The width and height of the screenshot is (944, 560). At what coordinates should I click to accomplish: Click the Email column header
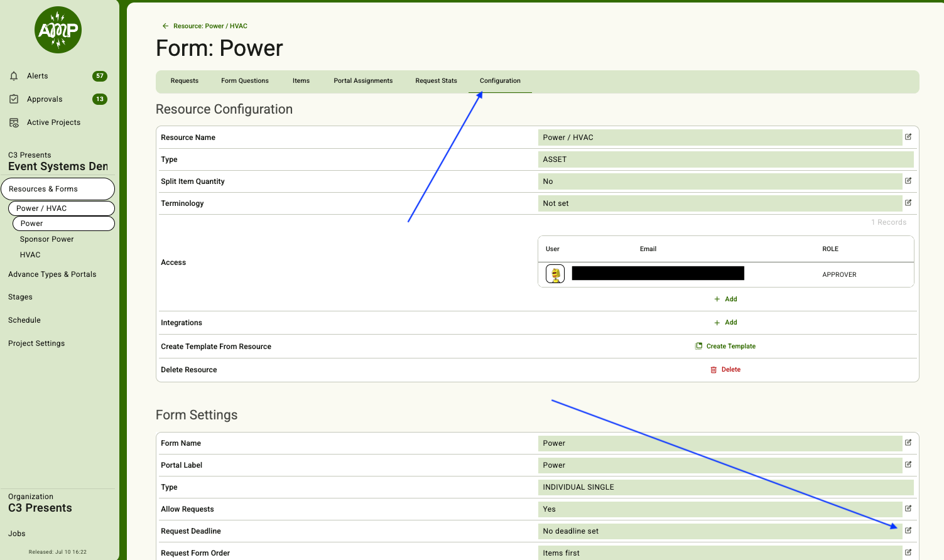pos(648,249)
